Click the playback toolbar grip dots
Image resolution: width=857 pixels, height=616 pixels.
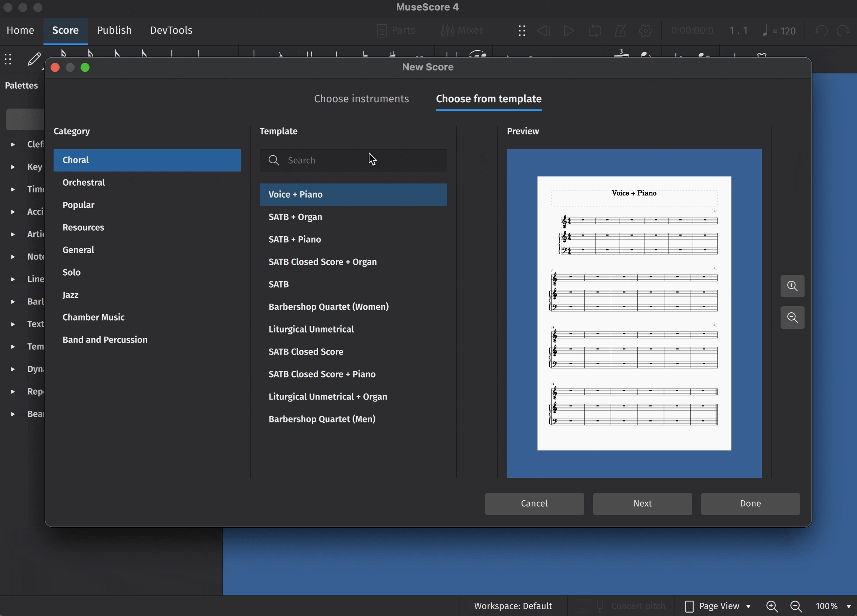(522, 31)
